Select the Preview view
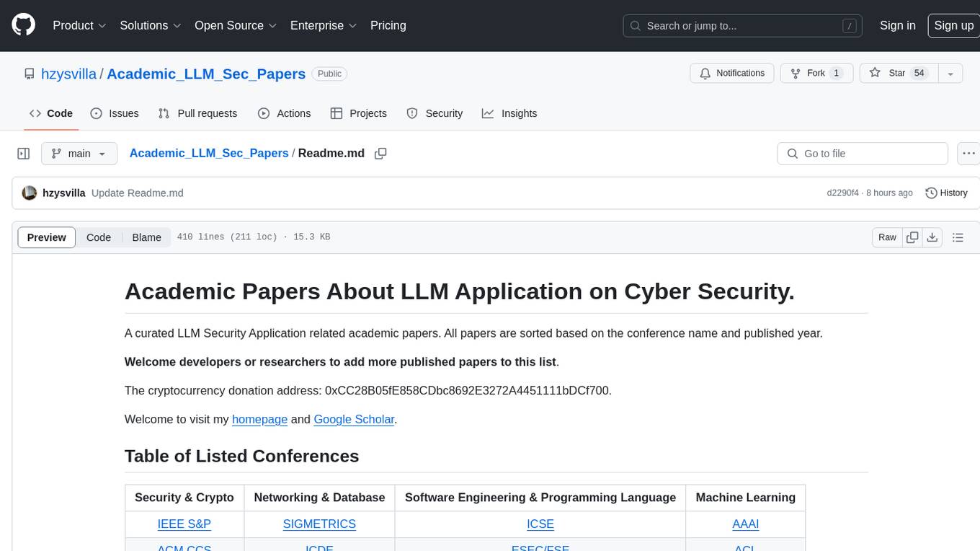This screenshot has height=551, width=980. [x=47, y=237]
